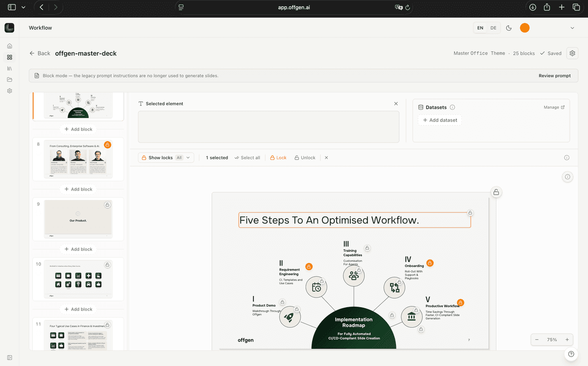Increase zoom with plus button
Image resolution: width=588 pixels, height=366 pixels.
point(567,340)
